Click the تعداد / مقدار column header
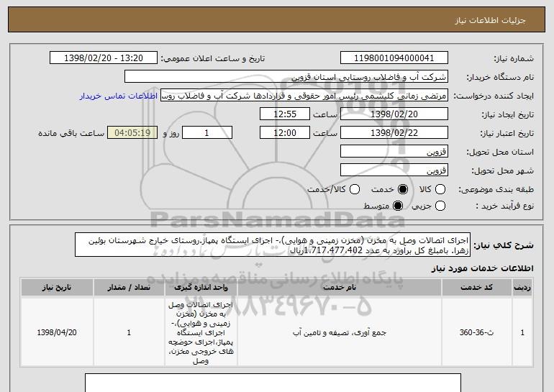Viewport: 554px width, 392px height. click(129, 288)
